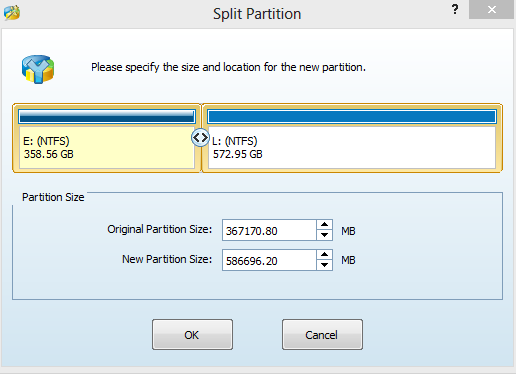
Task: Click the Original Partition Size input field
Action: click(x=269, y=230)
